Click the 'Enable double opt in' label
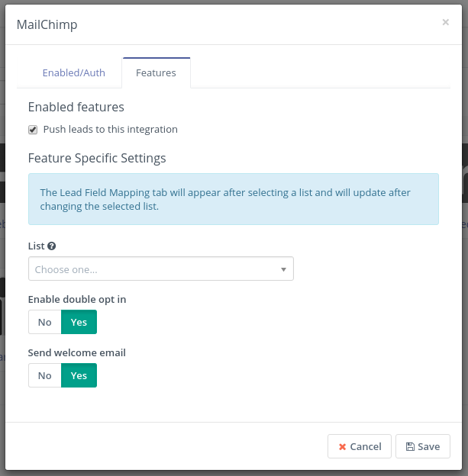The image size is (468, 476). coord(77,300)
